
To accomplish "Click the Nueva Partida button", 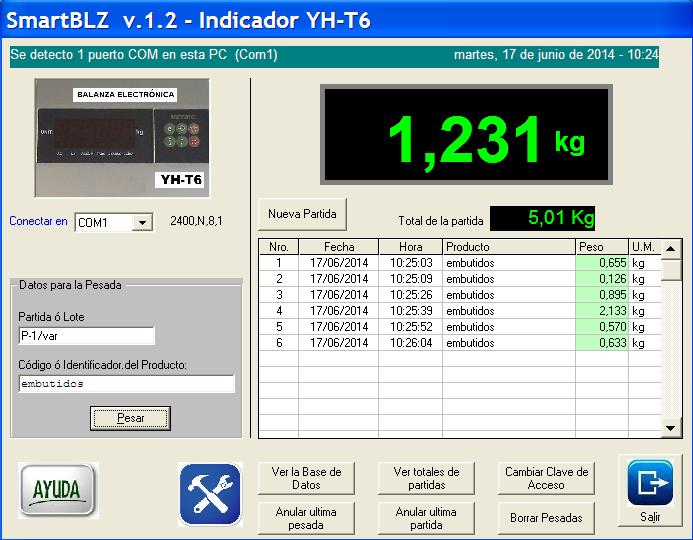I will (302, 214).
